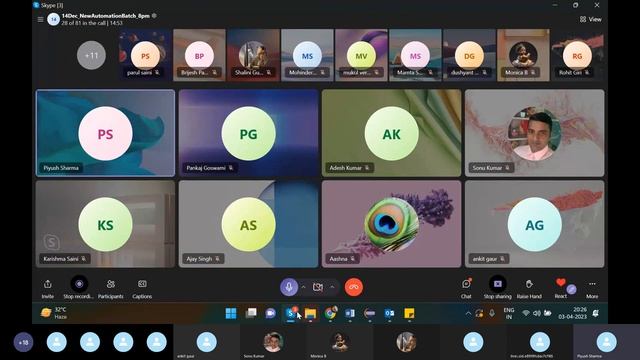Select Rohit Giri's thumbnail

(x=577, y=55)
